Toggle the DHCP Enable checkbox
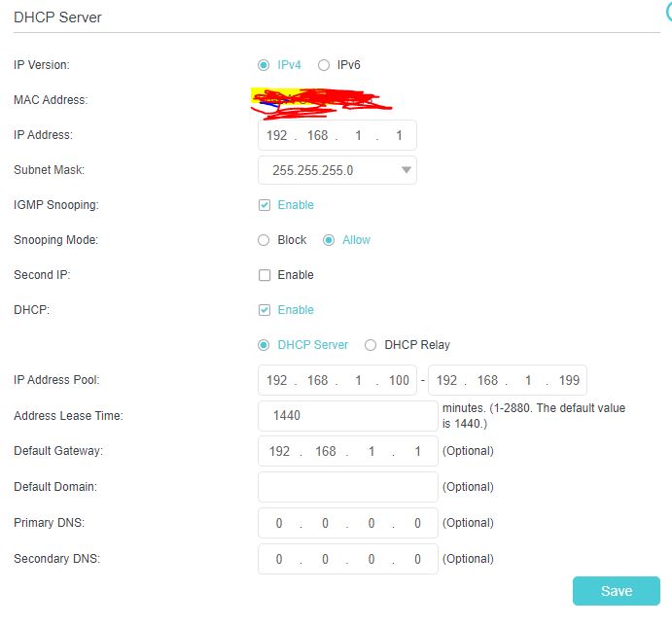Viewport: 672px width, 625px height. pyautogui.click(x=265, y=310)
